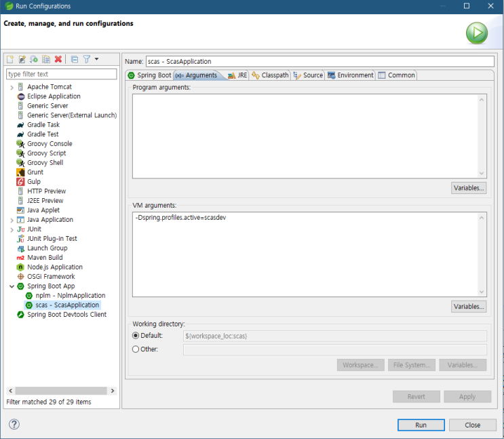
Task: Select the Gulp icon
Action: pyautogui.click(x=20, y=182)
